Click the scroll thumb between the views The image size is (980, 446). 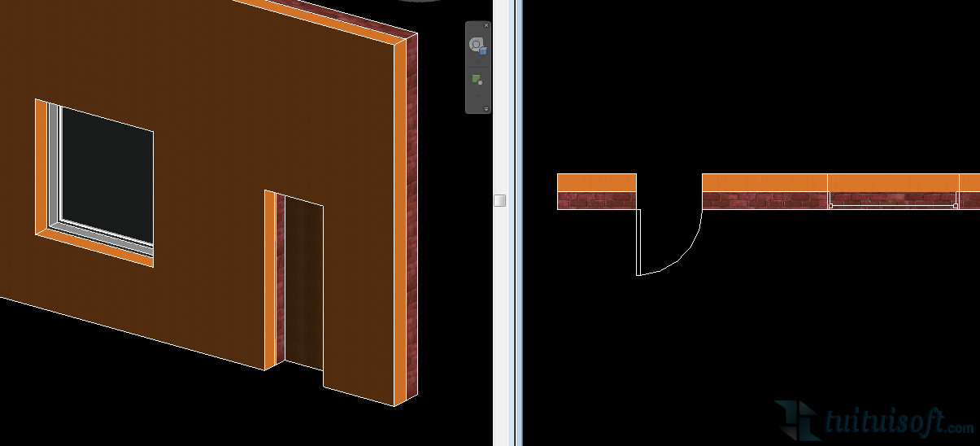point(500,200)
